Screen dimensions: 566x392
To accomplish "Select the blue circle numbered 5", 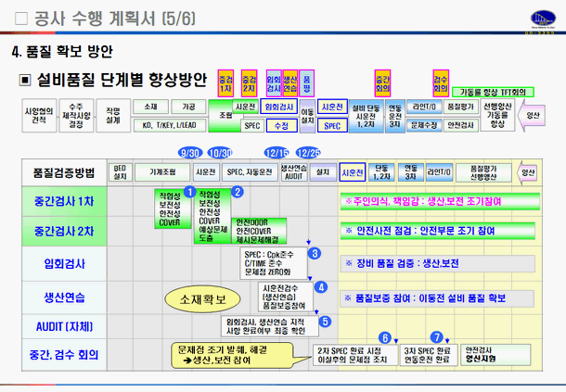I will (x=325, y=322).
